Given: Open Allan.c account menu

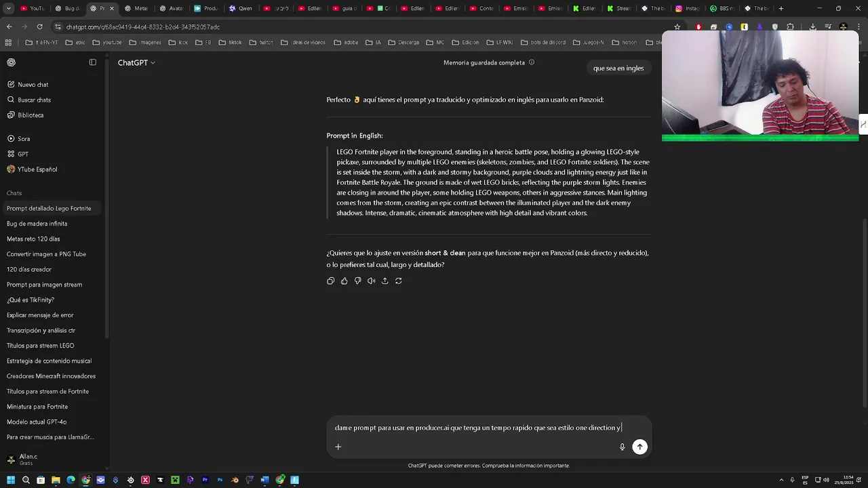Looking at the screenshot, I should (x=51, y=459).
